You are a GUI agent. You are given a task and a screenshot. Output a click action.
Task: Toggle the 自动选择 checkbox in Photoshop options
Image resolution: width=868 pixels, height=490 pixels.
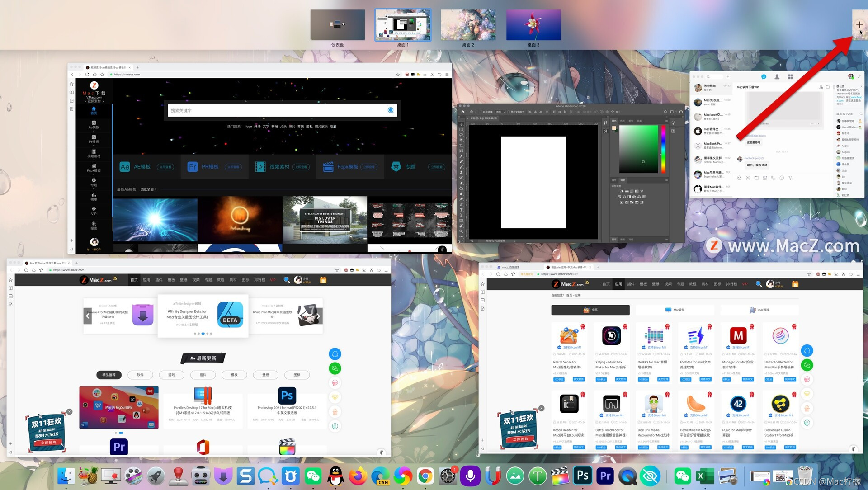(482, 112)
